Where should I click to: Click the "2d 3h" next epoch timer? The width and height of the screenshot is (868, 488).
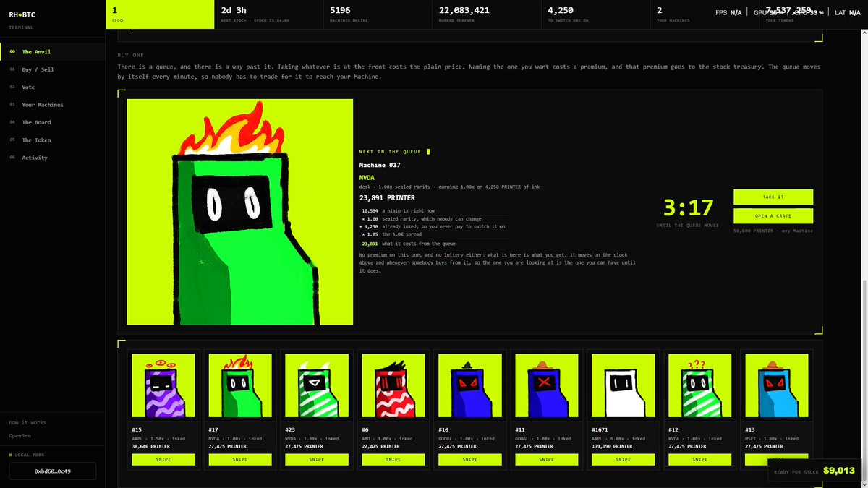pos(234,11)
